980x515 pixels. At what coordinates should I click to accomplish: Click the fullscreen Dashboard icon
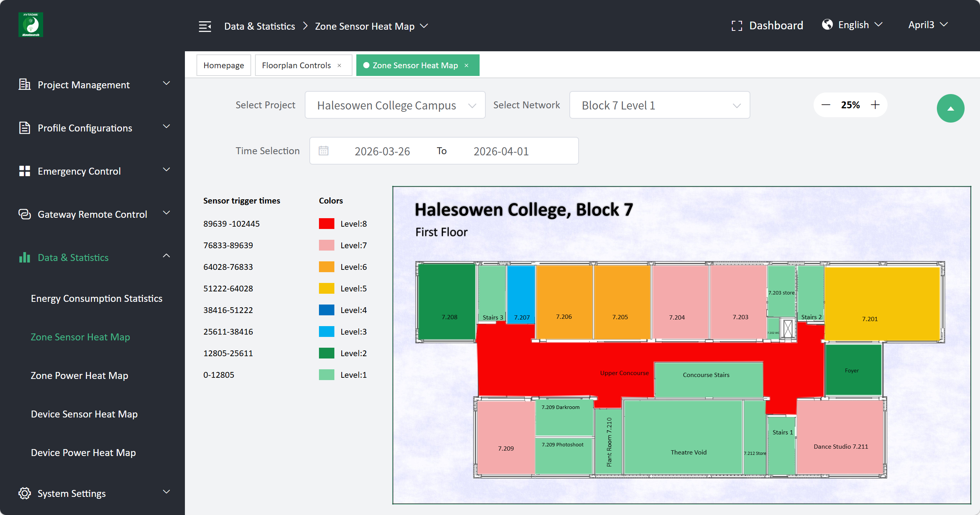(x=737, y=26)
